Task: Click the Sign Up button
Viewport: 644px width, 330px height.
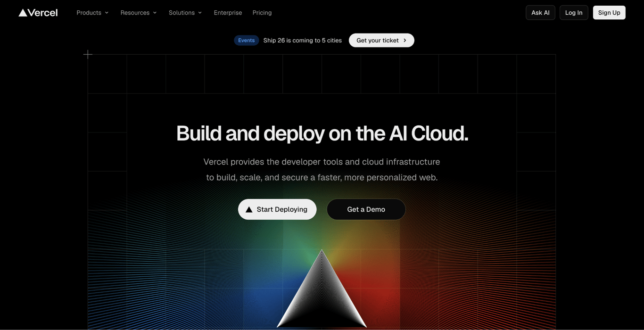Action: click(x=609, y=13)
